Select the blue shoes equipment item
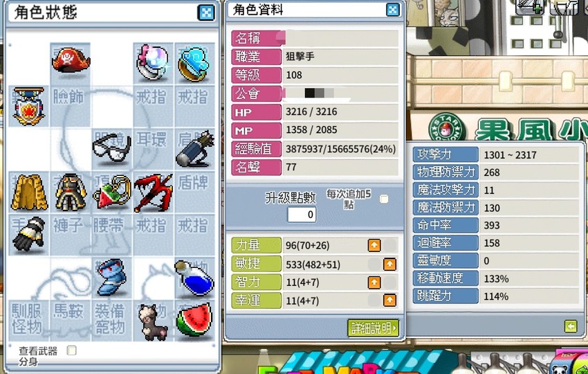588x374 pixels. coord(111,277)
